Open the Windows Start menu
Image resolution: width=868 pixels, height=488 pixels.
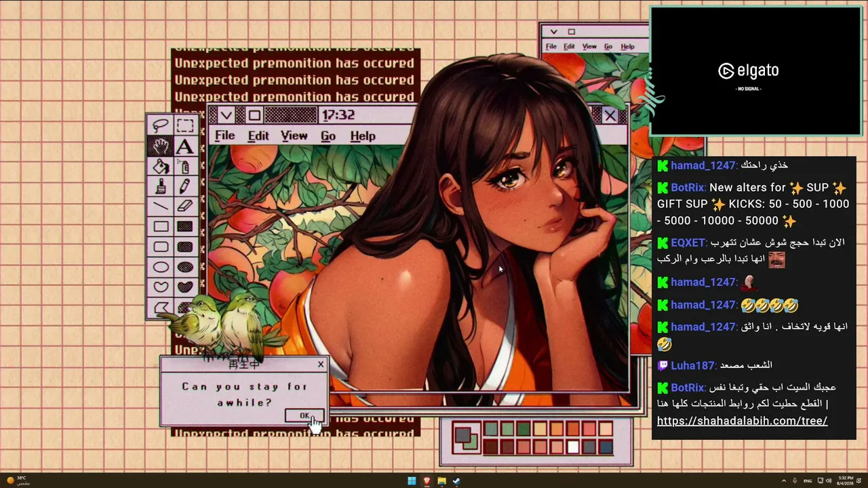[412, 481]
